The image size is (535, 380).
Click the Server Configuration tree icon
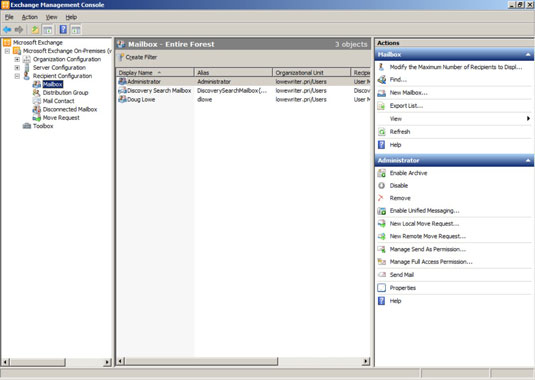click(27, 68)
